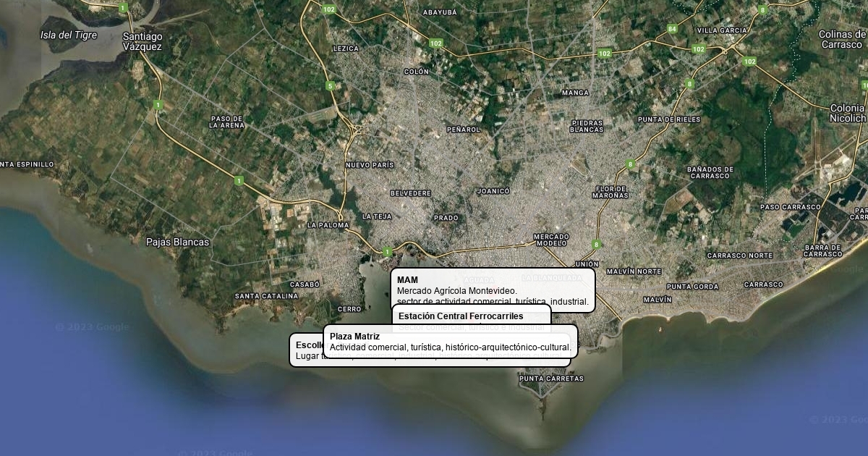
Task: Click the Mercado Modelo neighborhood label
Action: (x=551, y=240)
